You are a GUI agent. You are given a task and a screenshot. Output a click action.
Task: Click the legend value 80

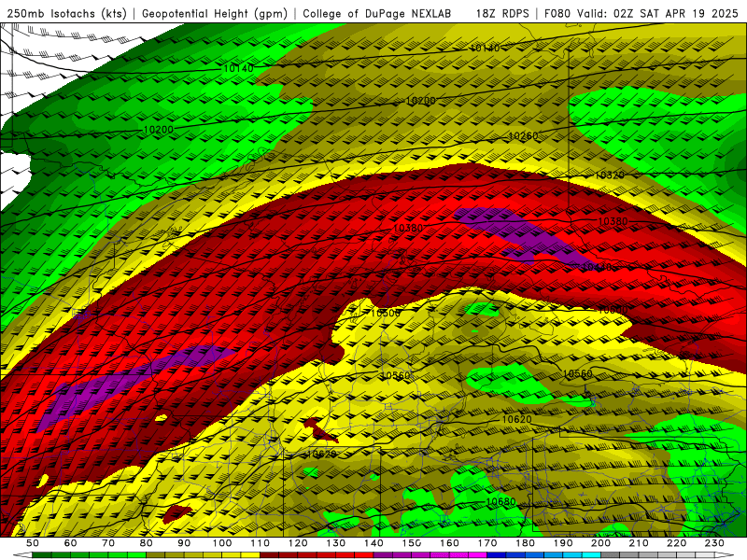click(x=147, y=543)
